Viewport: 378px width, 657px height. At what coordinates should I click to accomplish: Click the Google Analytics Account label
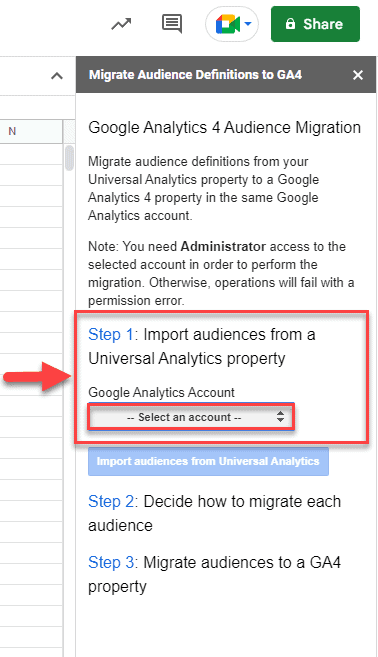161,393
